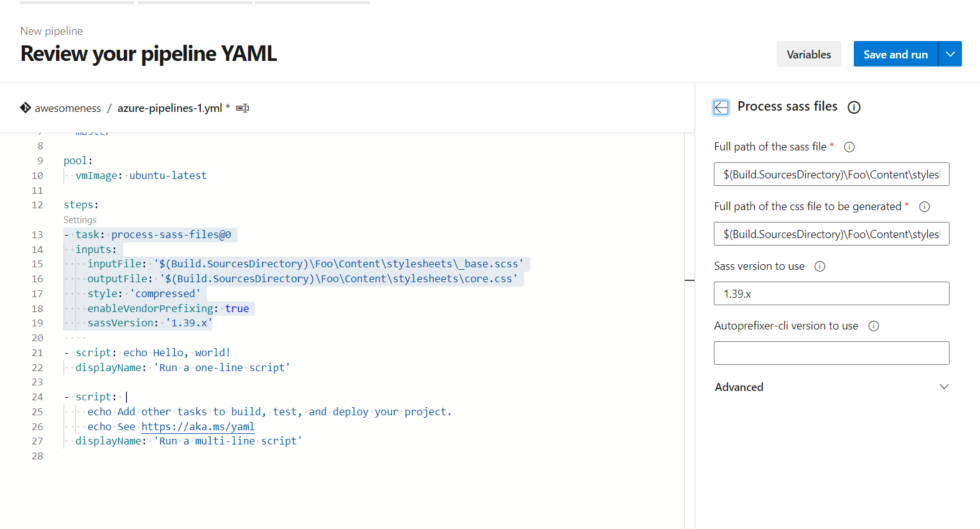
Task: Click the back arrow beside Process sass files
Action: click(x=721, y=108)
